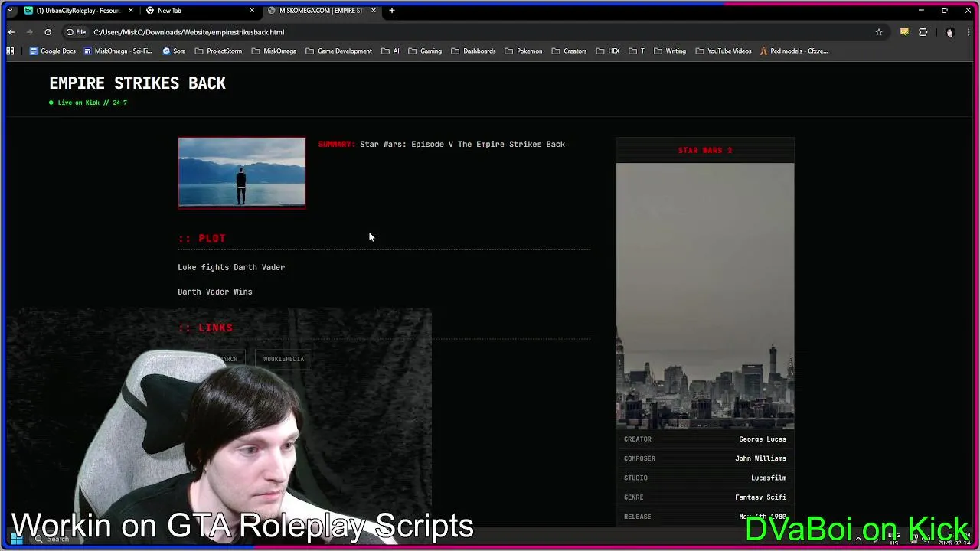The width and height of the screenshot is (980, 551).
Task: Click the Lucasfilm studio value
Action: tap(769, 478)
